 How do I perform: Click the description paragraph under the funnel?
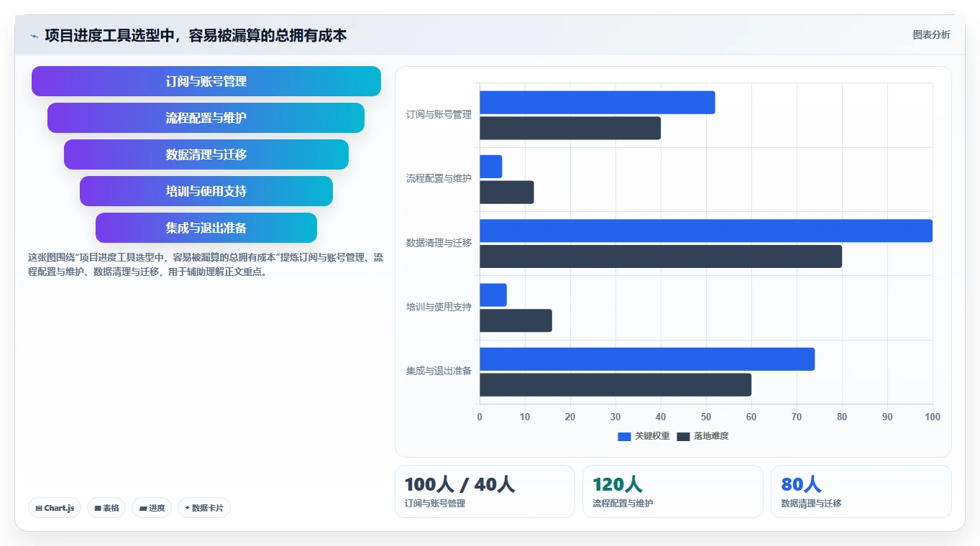pos(206,264)
